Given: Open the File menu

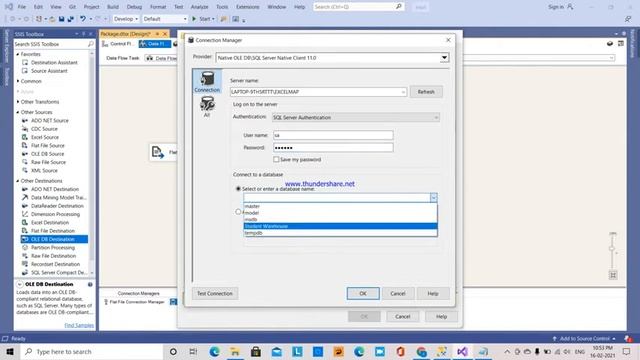Looking at the screenshot, I should point(22,7).
